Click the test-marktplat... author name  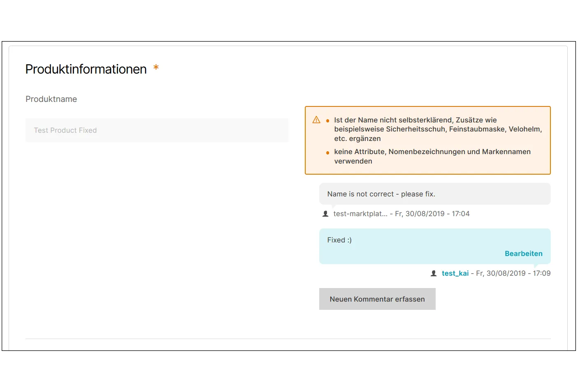(x=360, y=214)
